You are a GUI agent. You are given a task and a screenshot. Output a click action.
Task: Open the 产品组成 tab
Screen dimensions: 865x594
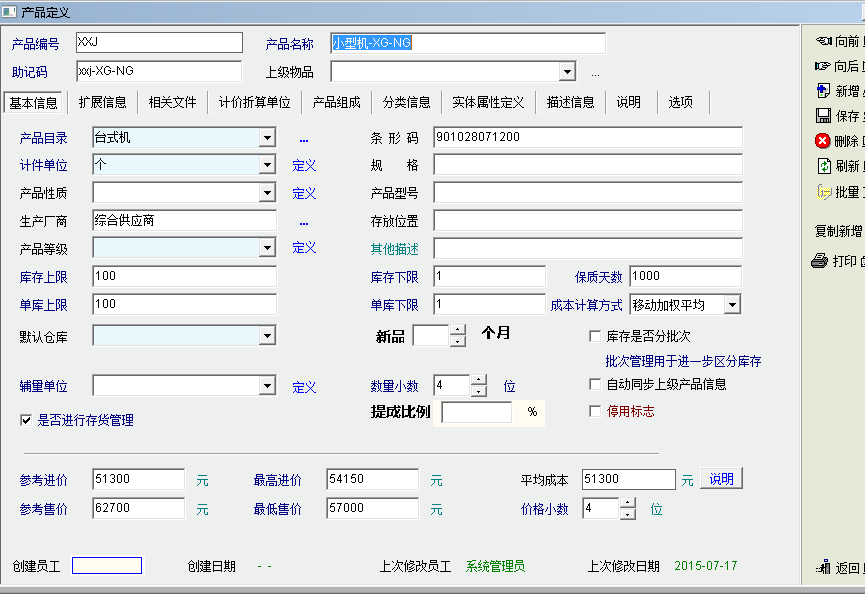point(336,102)
